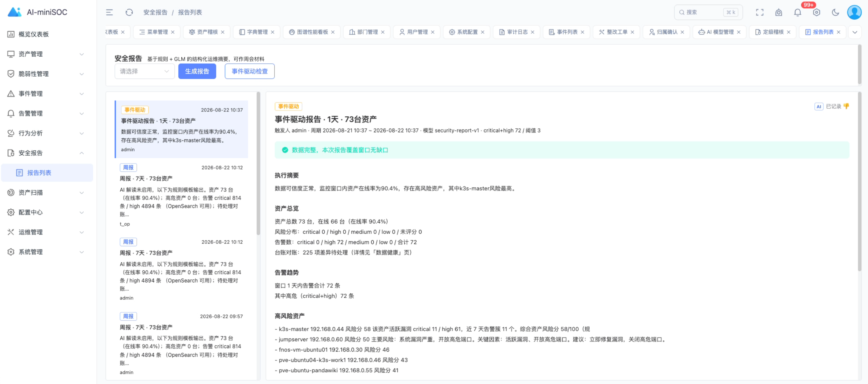Open the weekly report by t_op
The width and height of the screenshot is (868, 384).
181,195
